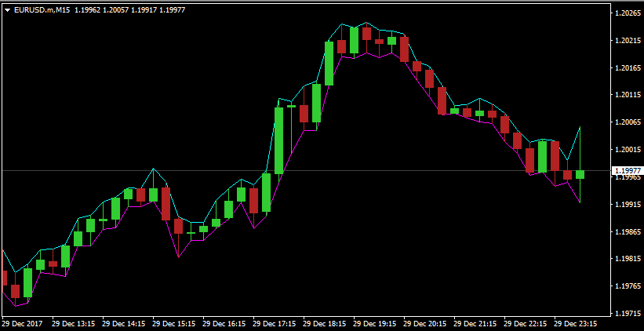Select the open price value 1.19962
This screenshot has height=331, width=644.
tap(88, 10)
